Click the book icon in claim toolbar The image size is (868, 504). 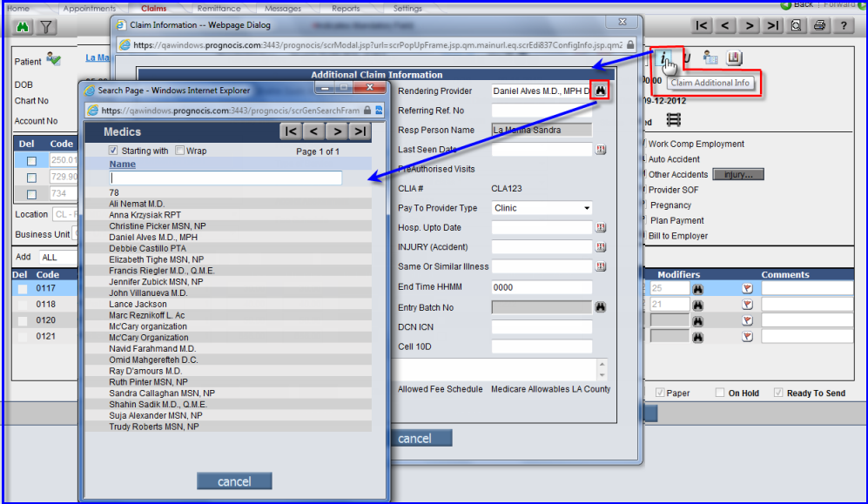[x=734, y=57]
